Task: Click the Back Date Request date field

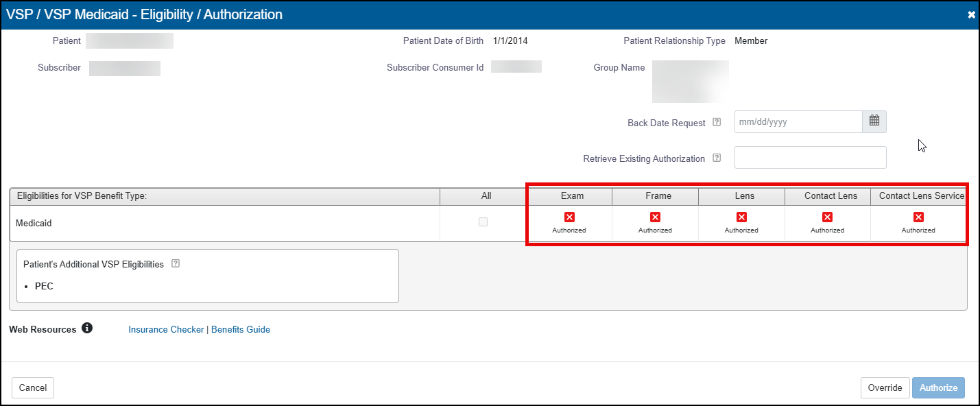Action: (798, 122)
